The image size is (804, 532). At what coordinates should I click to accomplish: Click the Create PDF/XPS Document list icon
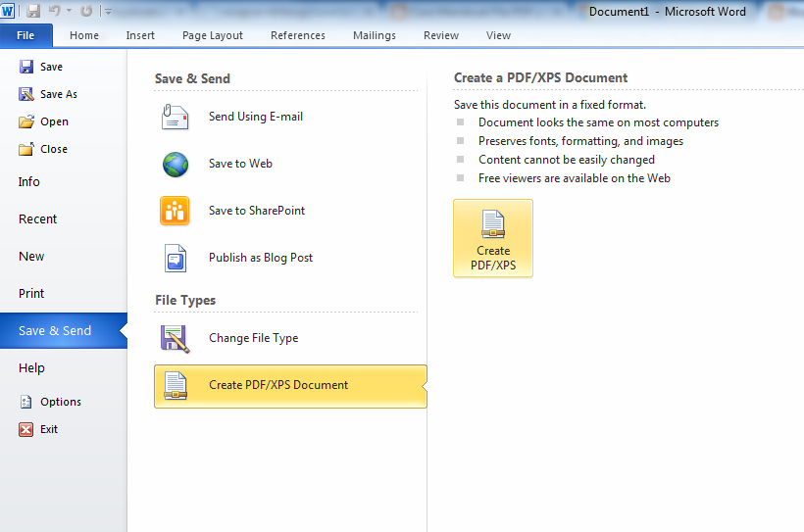click(x=176, y=385)
